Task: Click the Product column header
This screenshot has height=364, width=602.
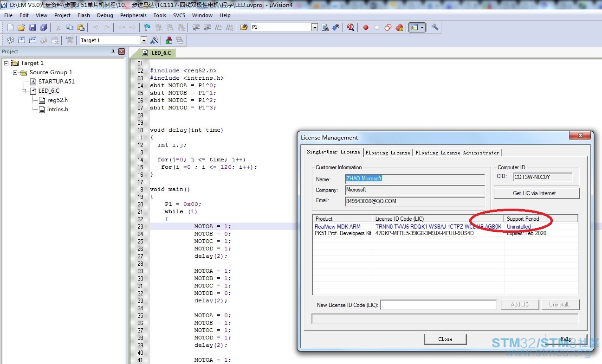Action: pyautogui.click(x=343, y=218)
